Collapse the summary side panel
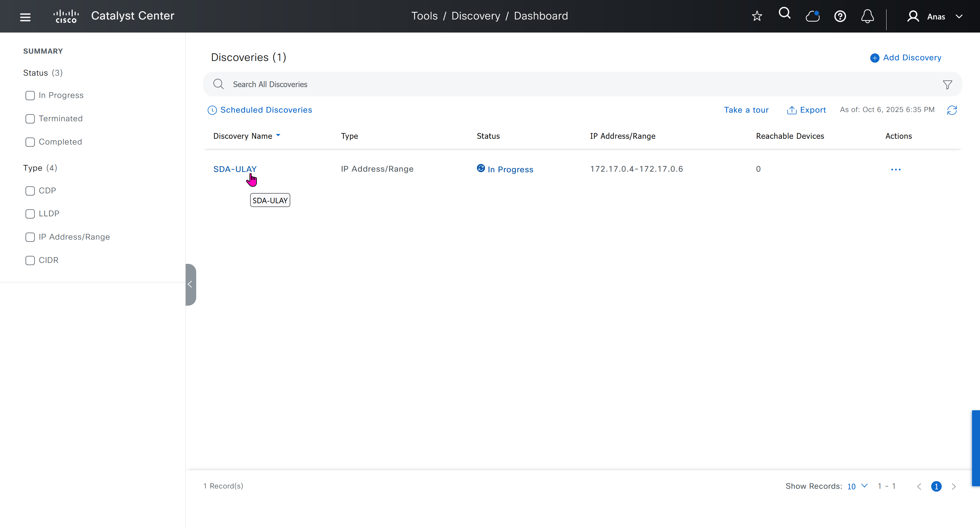The image size is (980, 528). tap(190, 284)
